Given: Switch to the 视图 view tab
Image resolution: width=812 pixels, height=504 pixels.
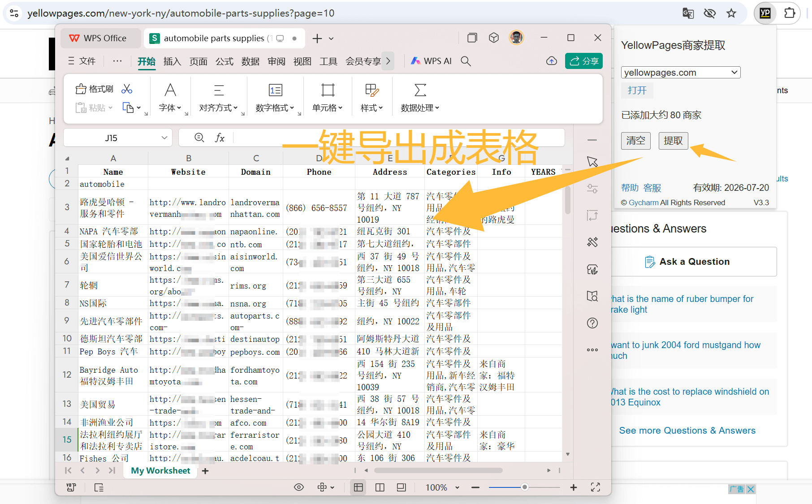Looking at the screenshot, I should point(302,61).
